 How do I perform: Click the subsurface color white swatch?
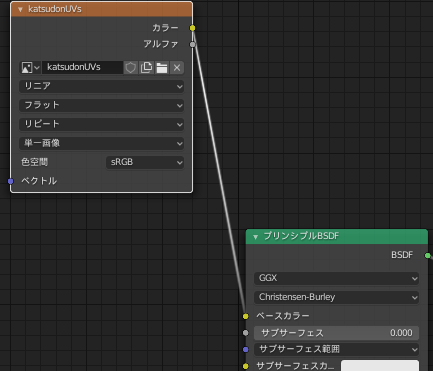(380, 365)
